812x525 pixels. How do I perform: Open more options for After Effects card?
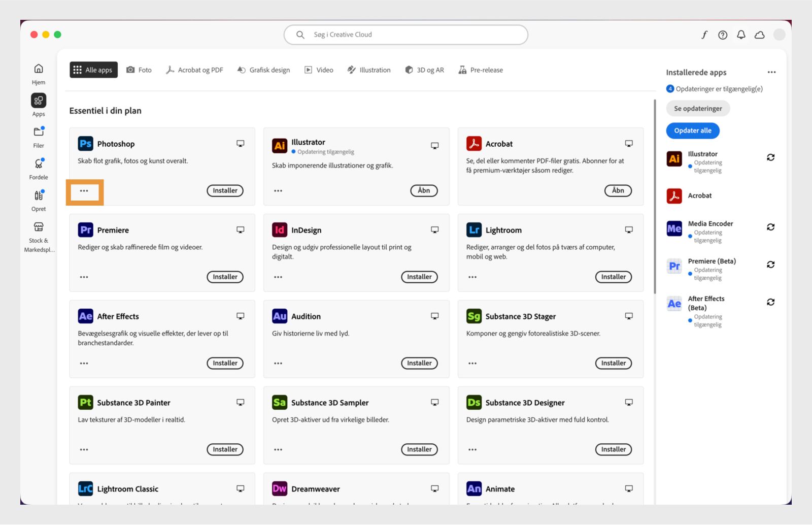coord(84,364)
